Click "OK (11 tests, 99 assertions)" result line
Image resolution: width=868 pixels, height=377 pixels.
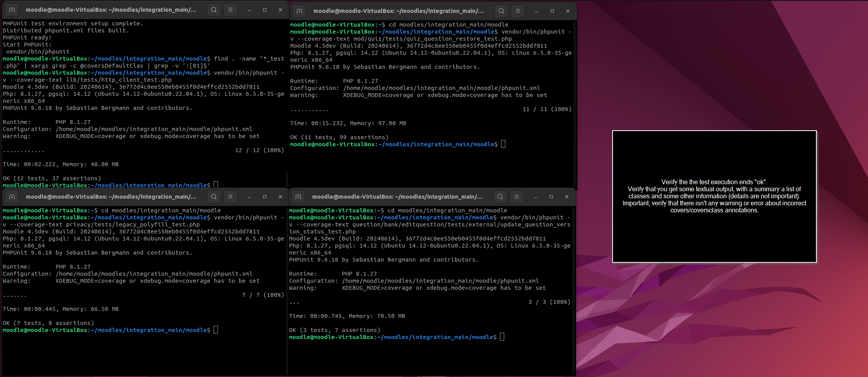tap(340, 138)
